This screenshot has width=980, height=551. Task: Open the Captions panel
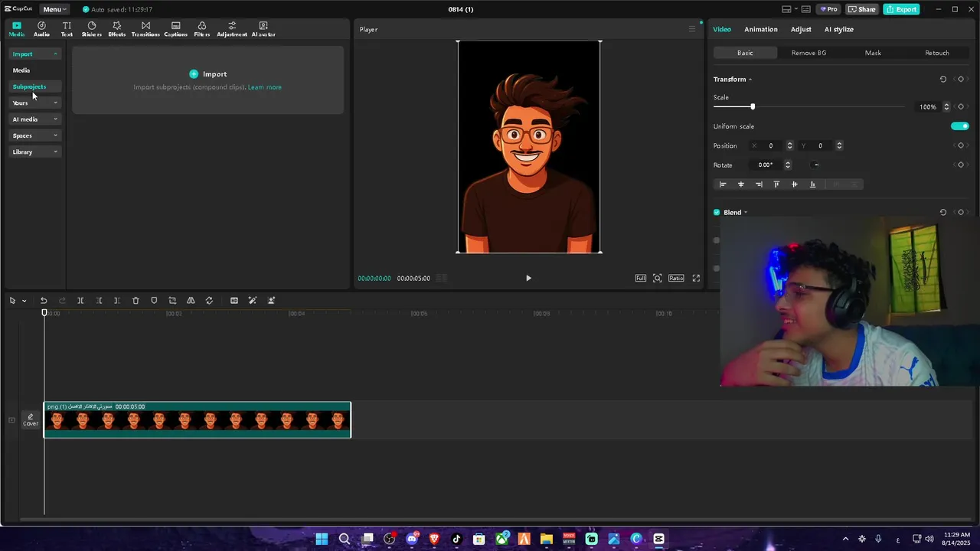[175, 29]
